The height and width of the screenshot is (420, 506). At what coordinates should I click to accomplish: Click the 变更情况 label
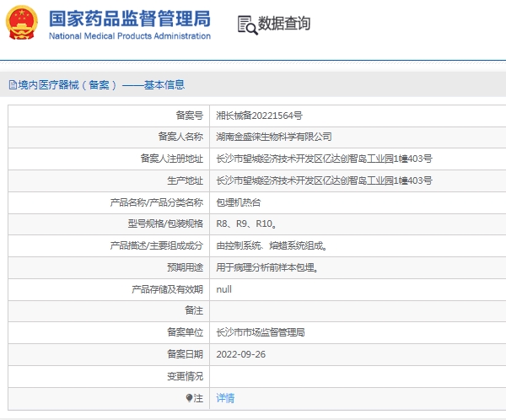click(186, 376)
